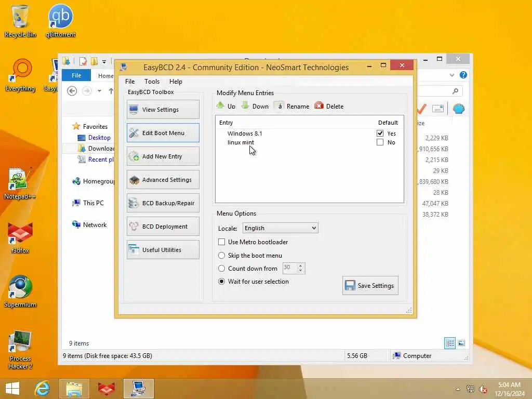This screenshot has height=399, width=532.
Task: Click Explorer search magnifier icon
Action: point(455,91)
